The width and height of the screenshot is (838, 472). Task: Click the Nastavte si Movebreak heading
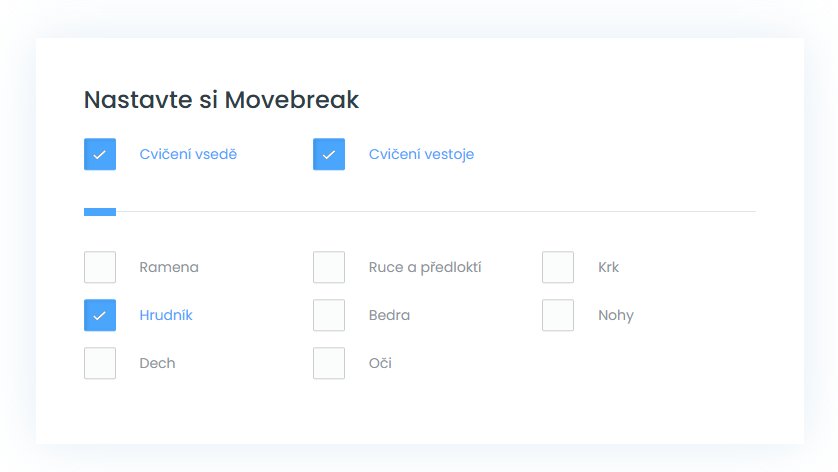pos(221,100)
